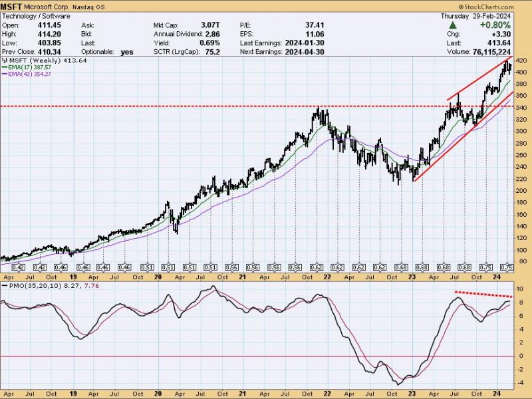The image size is (532, 399).
Task: Click the Bid field label
Action: pos(87,34)
